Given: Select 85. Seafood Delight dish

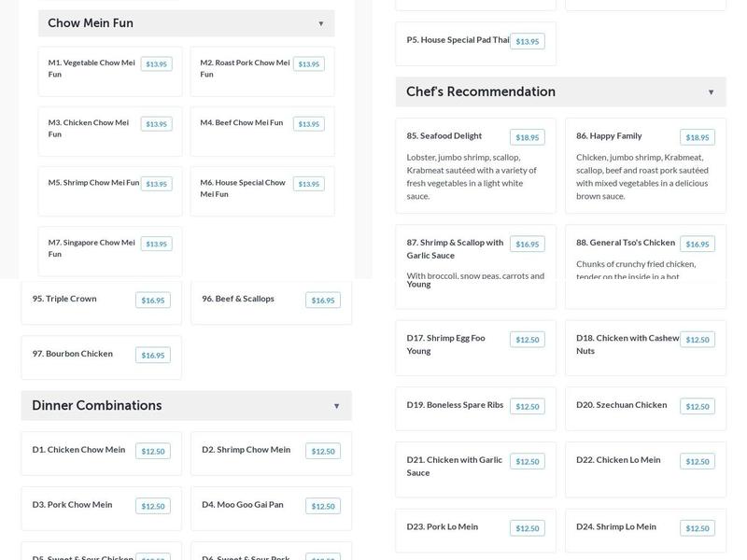Looking at the screenshot, I should (444, 136).
